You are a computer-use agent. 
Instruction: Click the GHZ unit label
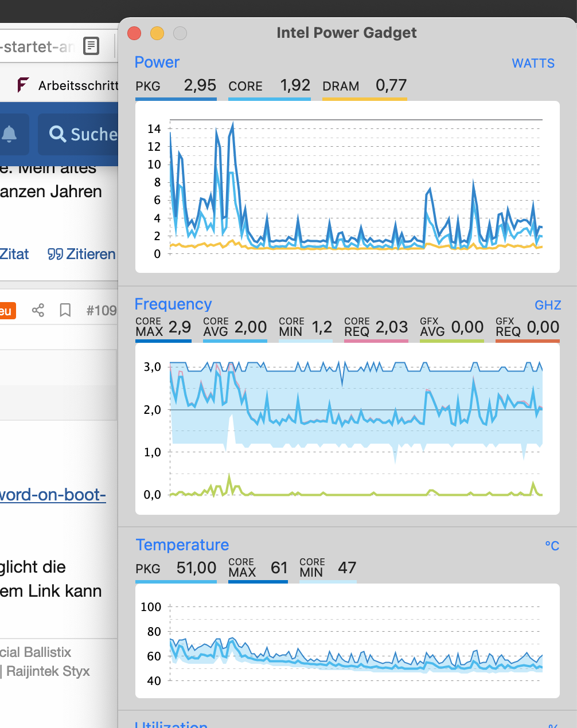pos(548,305)
